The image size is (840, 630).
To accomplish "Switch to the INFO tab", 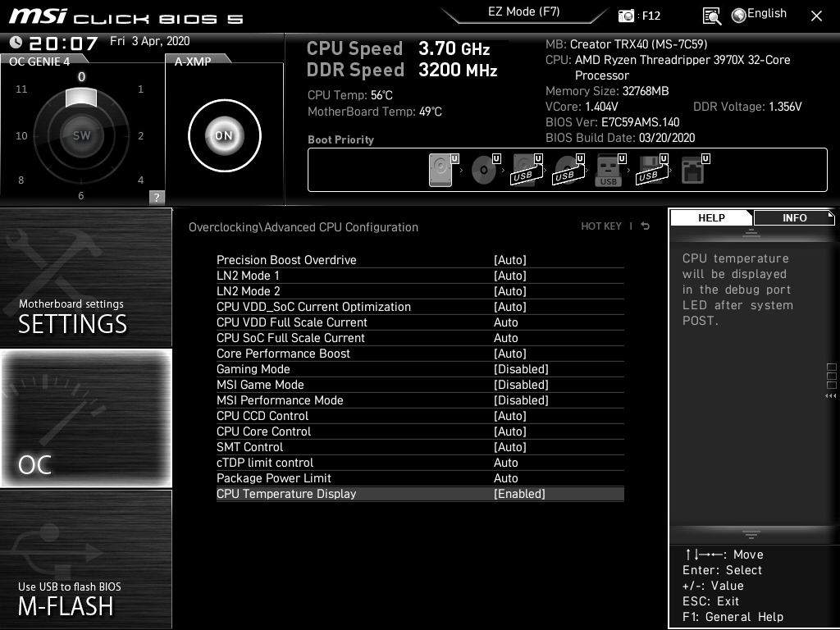I will pos(794,218).
